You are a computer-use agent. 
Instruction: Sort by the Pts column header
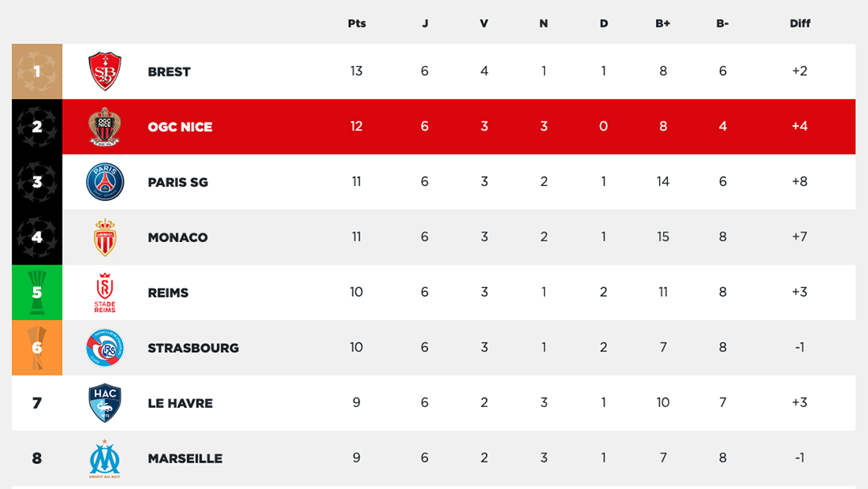[x=357, y=23]
